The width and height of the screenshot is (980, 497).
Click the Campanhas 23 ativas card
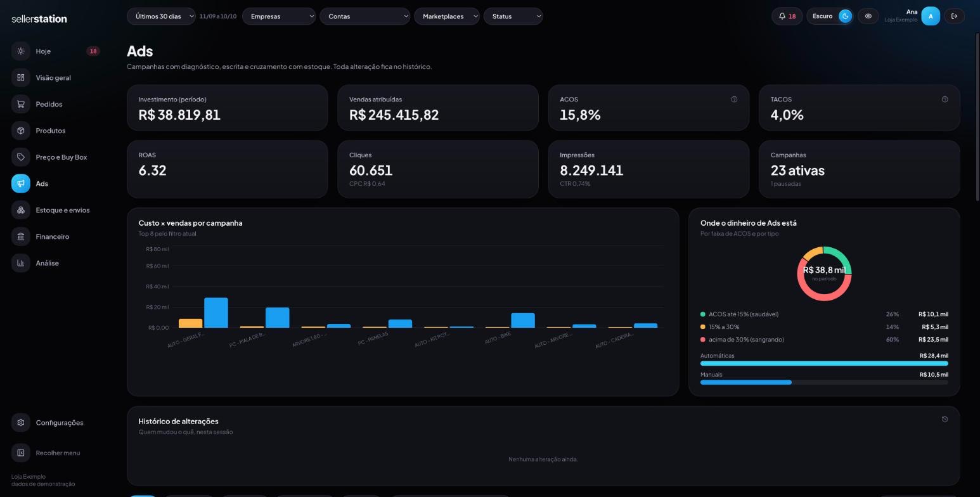860,169
